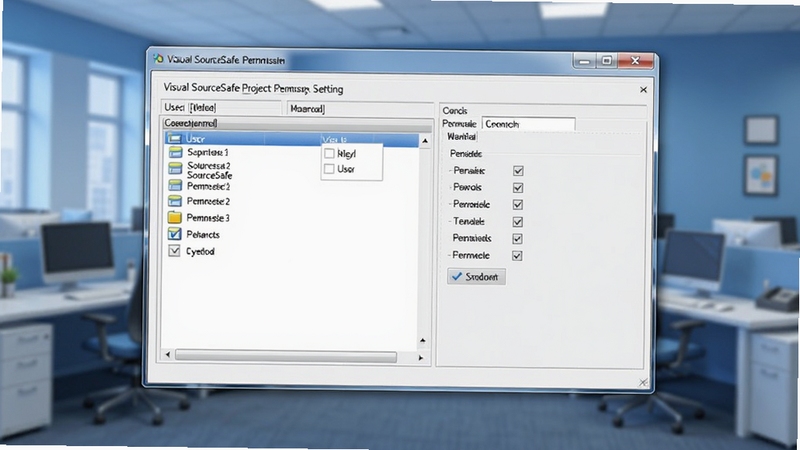Click the resize grip in the window's bottom-right corner
The width and height of the screenshot is (800, 450).
(643, 382)
